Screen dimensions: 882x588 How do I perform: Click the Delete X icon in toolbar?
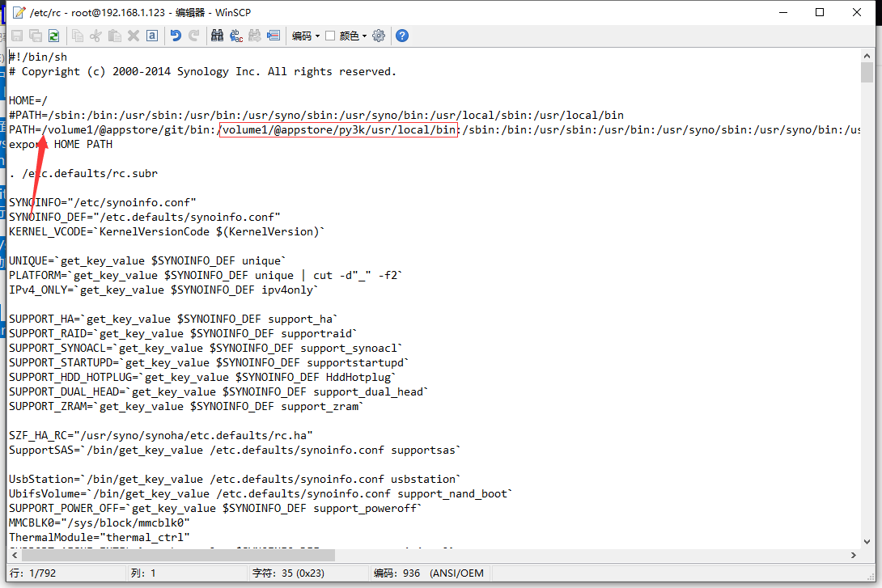coord(134,36)
